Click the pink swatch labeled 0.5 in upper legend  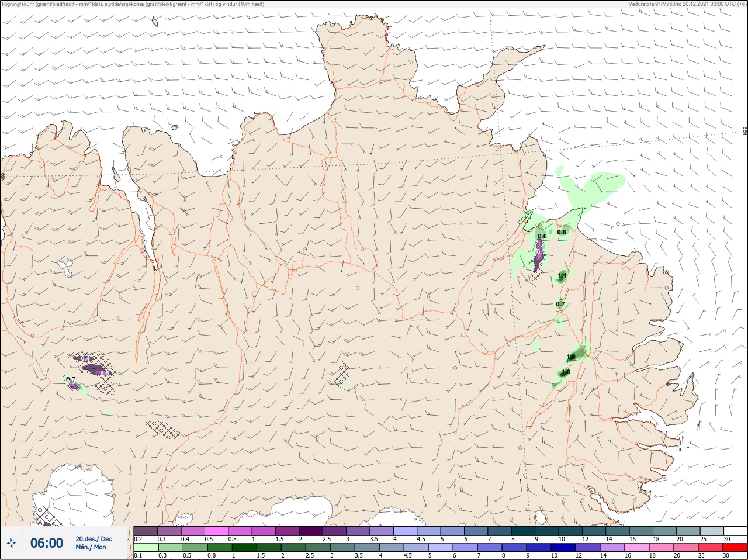pos(216,531)
